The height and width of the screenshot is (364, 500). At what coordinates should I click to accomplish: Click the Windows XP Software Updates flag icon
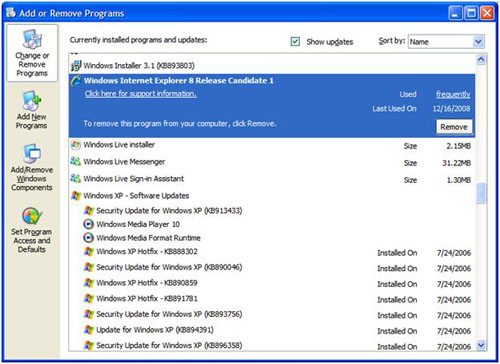76,196
